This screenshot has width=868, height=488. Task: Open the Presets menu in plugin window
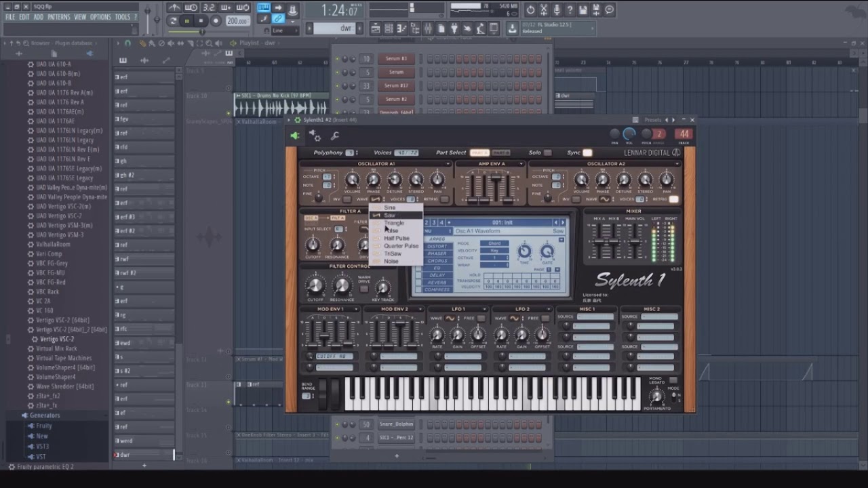click(652, 120)
